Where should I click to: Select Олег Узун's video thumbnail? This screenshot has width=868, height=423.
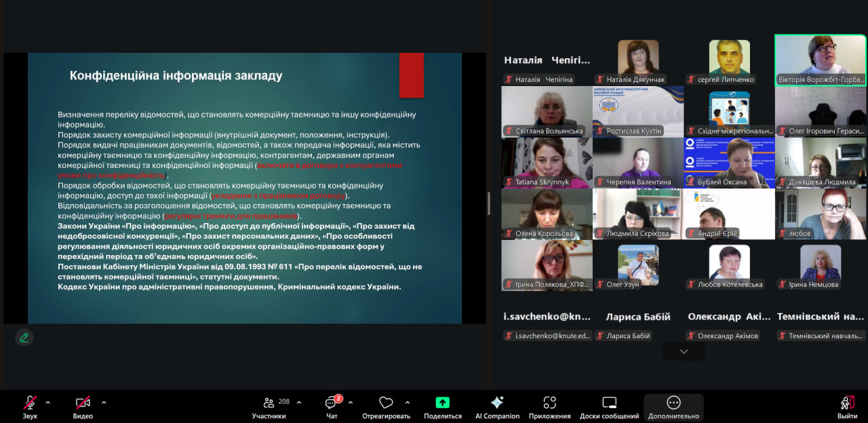pos(638,264)
